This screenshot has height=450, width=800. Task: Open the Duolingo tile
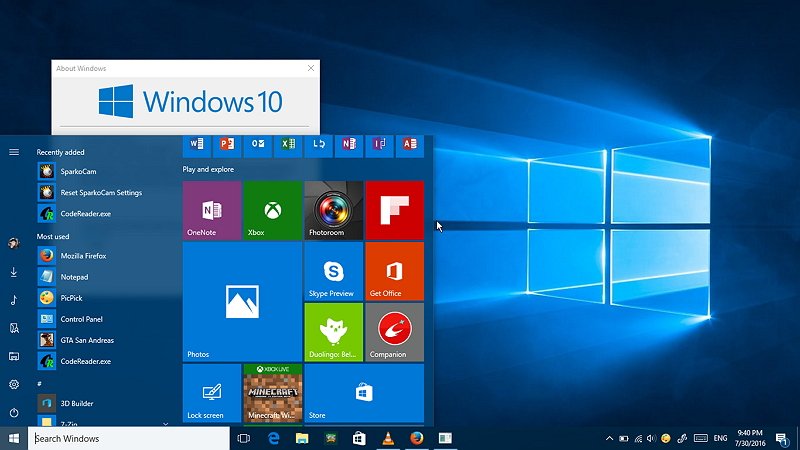tap(334, 332)
